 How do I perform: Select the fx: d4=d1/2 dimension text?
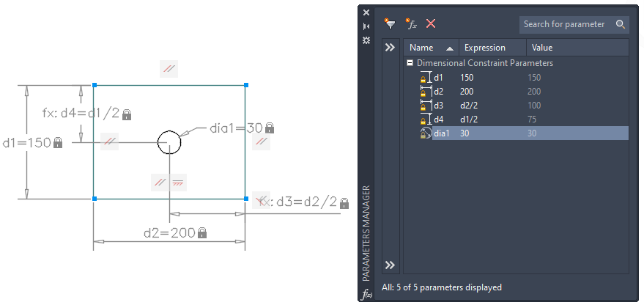[81, 113]
